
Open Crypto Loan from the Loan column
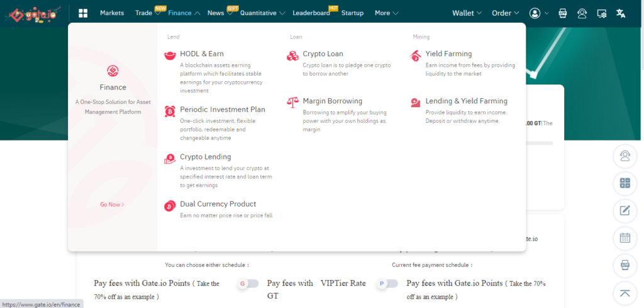(323, 54)
